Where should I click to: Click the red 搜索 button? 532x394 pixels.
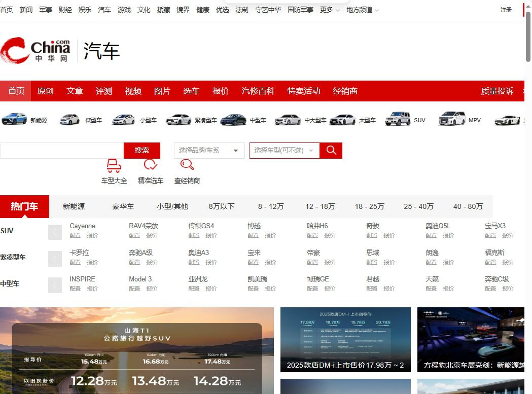coord(142,150)
